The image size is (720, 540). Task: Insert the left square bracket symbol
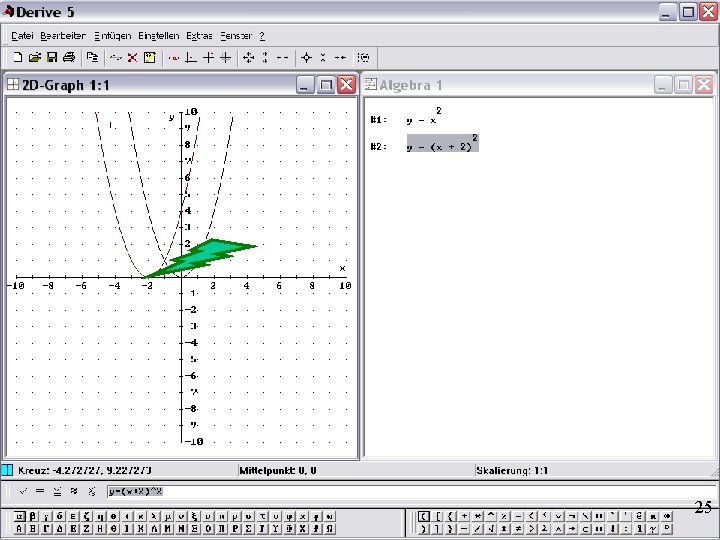(438, 516)
